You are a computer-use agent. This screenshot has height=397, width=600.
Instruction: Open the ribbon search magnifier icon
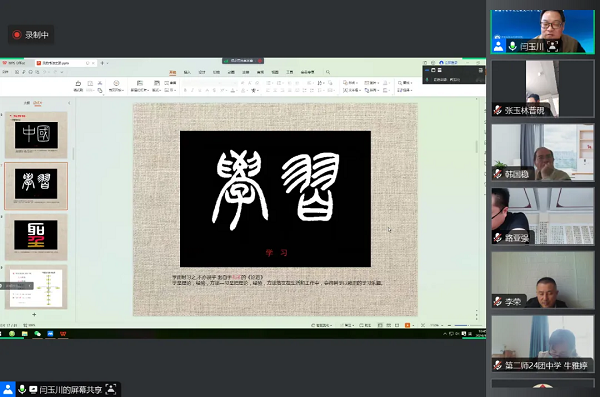(328, 72)
